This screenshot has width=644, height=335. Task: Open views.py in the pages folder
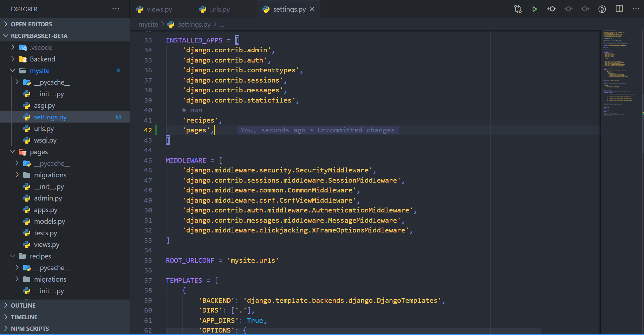(47, 244)
